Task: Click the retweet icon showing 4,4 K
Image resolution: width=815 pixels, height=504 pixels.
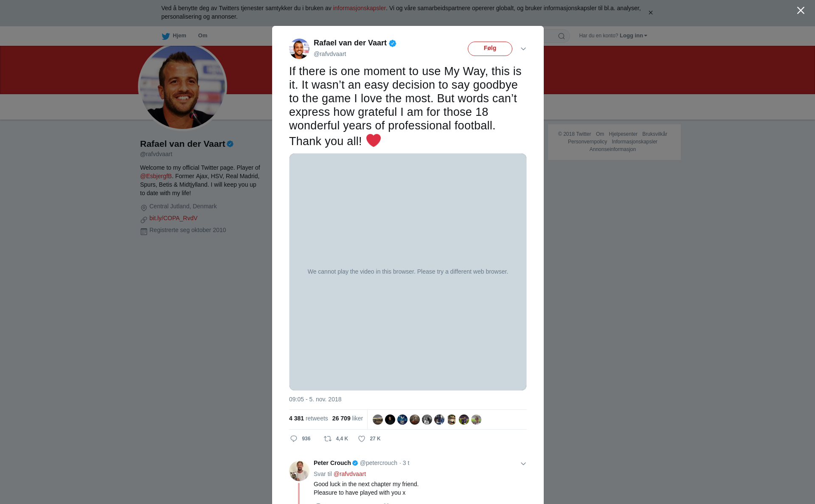Action: [328, 439]
